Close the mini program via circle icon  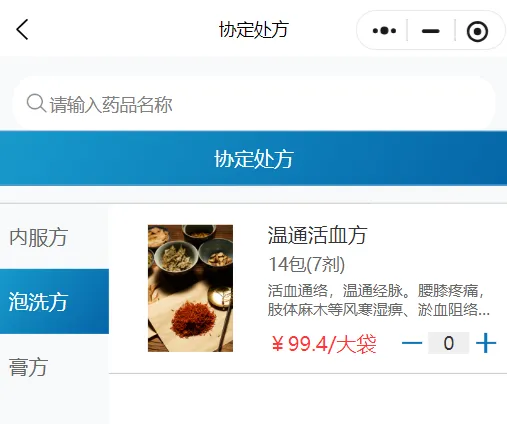tap(477, 31)
